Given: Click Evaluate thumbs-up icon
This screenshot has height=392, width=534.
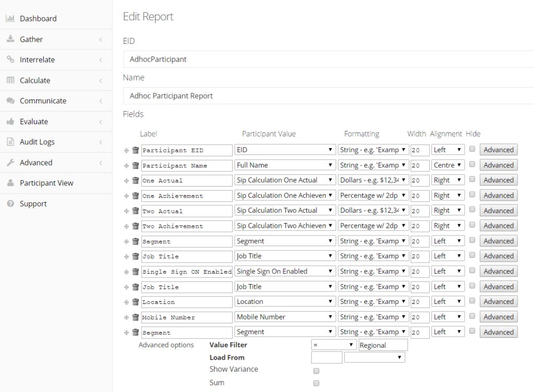Looking at the screenshot, I should (x=10, y=121).
